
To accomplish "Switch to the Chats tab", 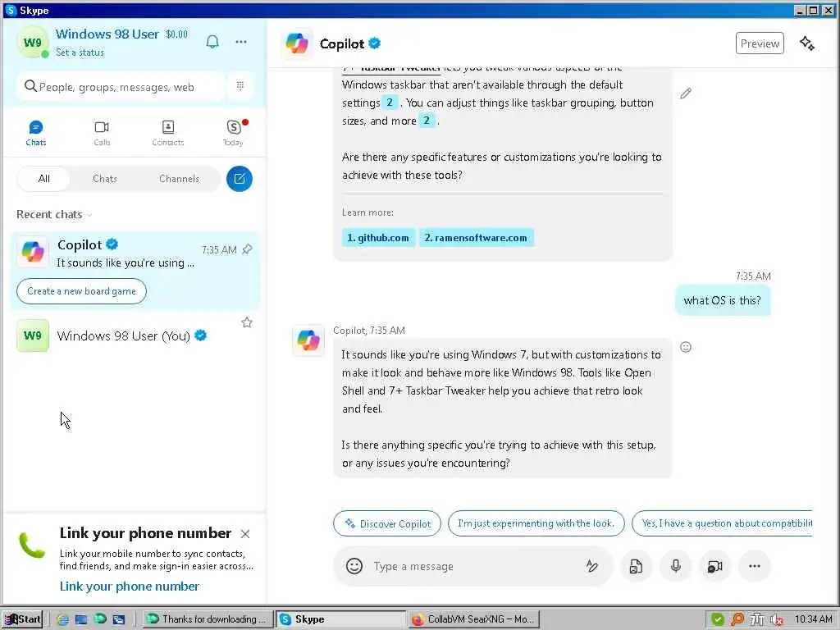I will [36, 133].
